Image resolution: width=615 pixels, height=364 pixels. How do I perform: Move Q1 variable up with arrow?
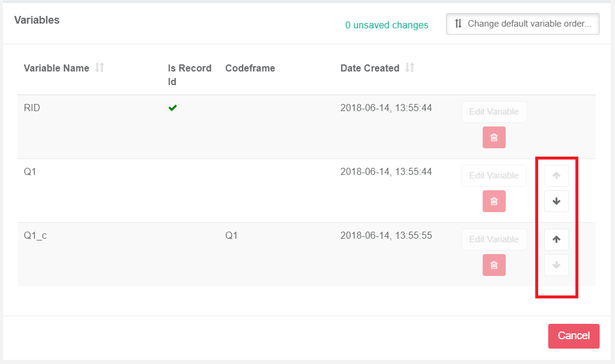(x=556, y=175)
